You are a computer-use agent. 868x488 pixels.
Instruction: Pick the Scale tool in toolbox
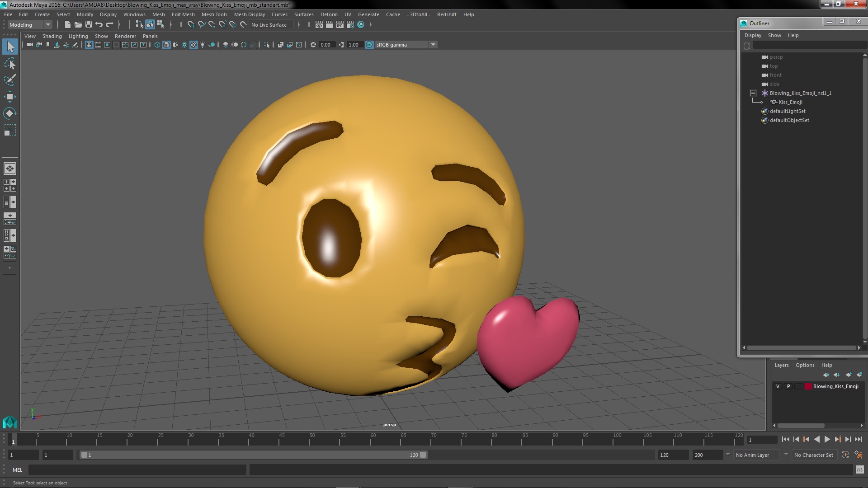(10, 130)
